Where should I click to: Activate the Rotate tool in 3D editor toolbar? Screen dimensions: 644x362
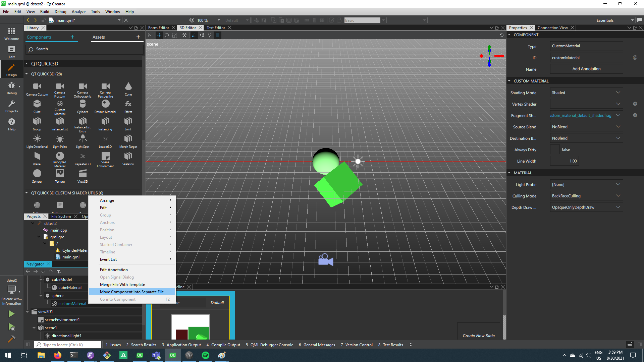pyautogui.click(x=167, y=35)
